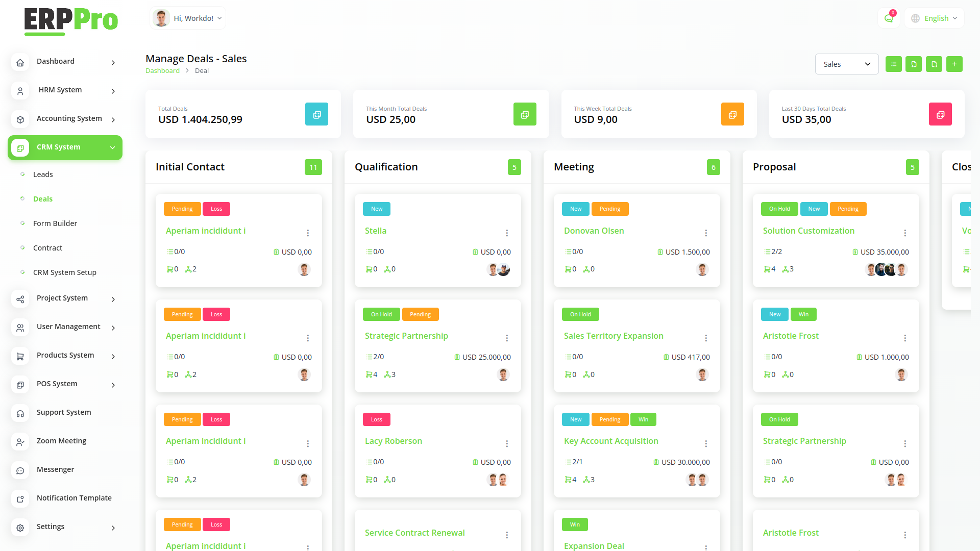
Task: Open the Service Contract Renewal deal title
Action: (x=414, y=533)
